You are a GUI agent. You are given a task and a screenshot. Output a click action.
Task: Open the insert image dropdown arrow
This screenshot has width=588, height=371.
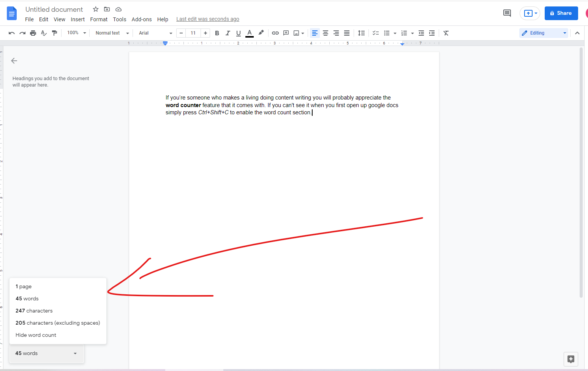pyautogui.click(x=303, y=33)
